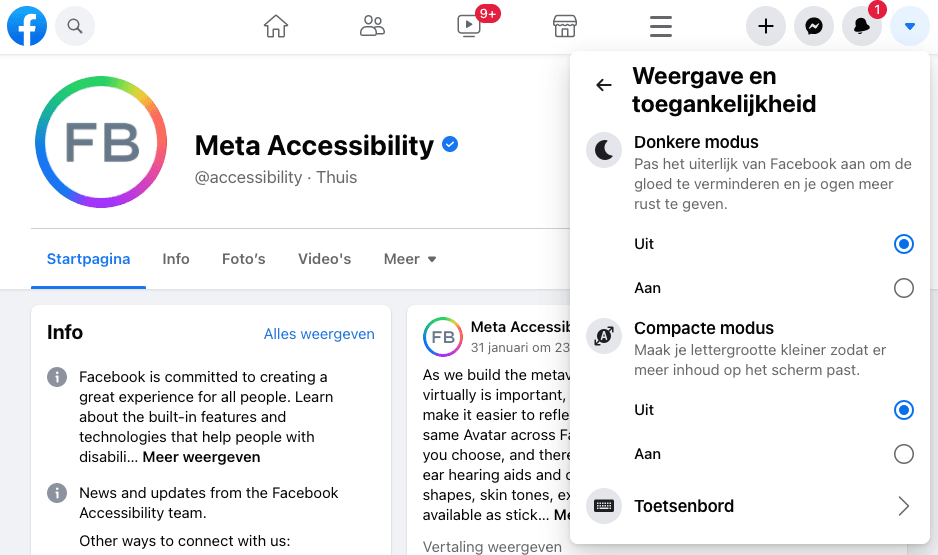Go back with the arrow button
The width and height of the screenshot is (938, 555).
[x=604, y=85]
